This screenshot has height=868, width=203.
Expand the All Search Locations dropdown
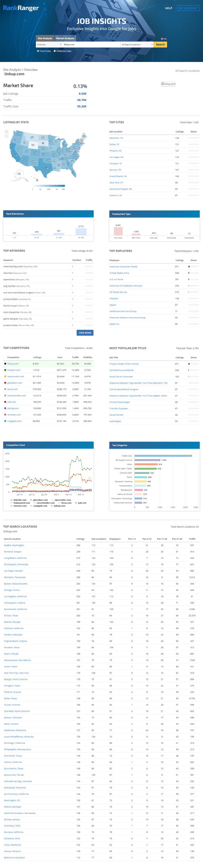click(137, 45)
